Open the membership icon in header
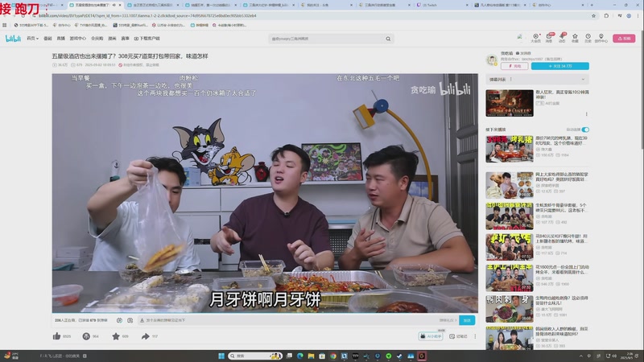Screen dimensions: 644x362 pos(535,38)
